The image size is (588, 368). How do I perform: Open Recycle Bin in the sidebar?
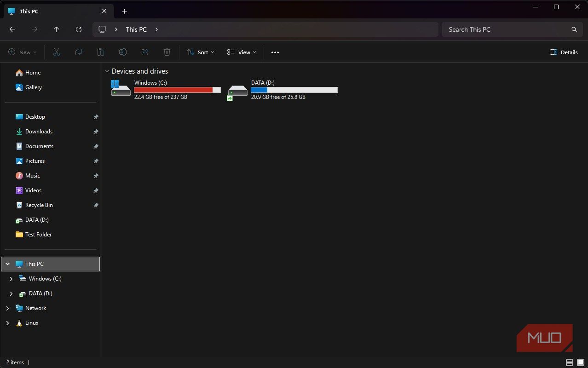34,205
